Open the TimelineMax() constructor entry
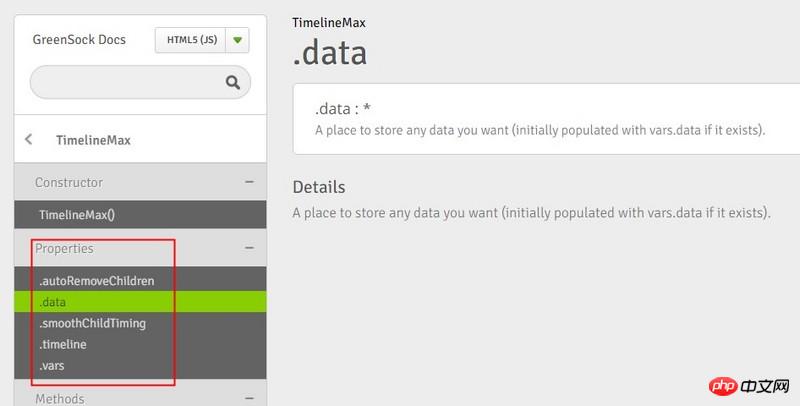The width and height of the screenshot is (800, 406). [x=78, y=215]
